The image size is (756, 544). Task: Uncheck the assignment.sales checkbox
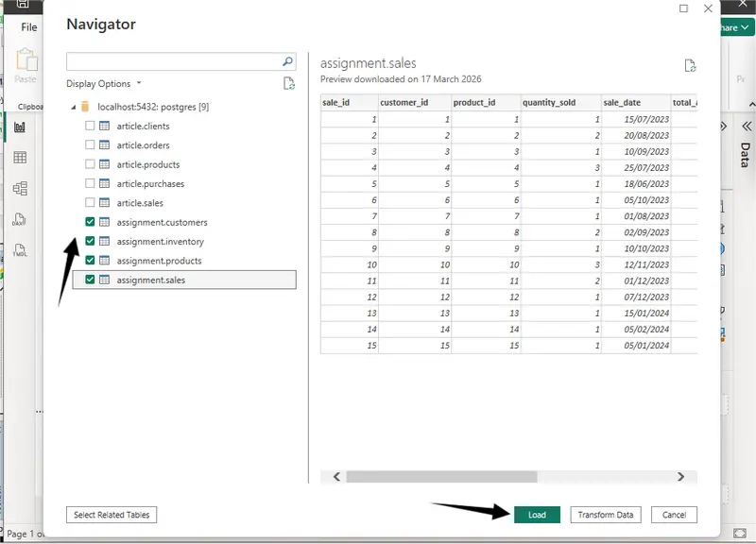[x=90, y=280]
